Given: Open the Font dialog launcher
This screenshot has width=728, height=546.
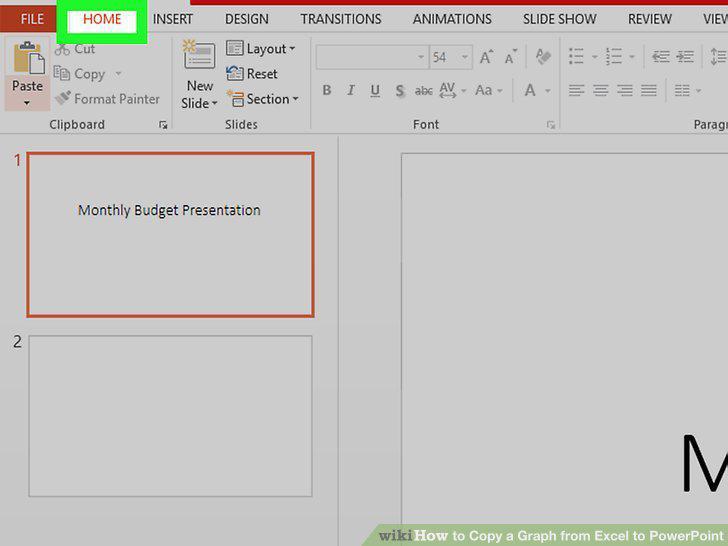Looking at the screenshot, I should 551,124.
